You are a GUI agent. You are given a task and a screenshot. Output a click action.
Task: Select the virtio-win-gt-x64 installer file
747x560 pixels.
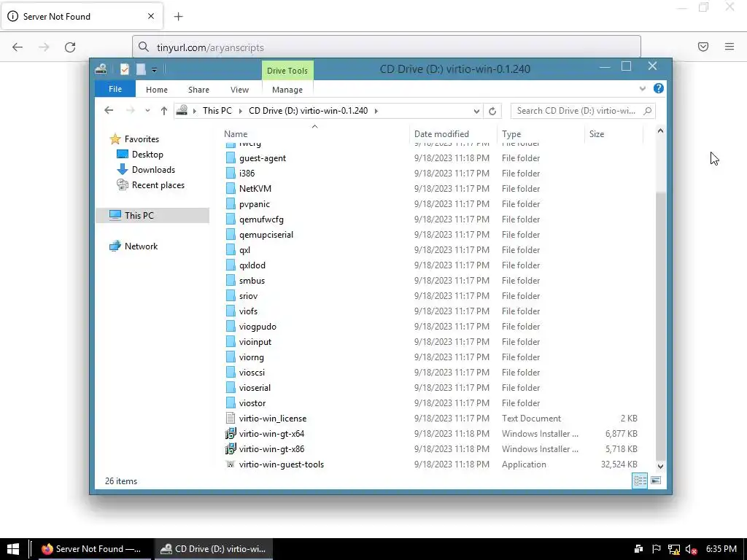(x=271, y=433)
